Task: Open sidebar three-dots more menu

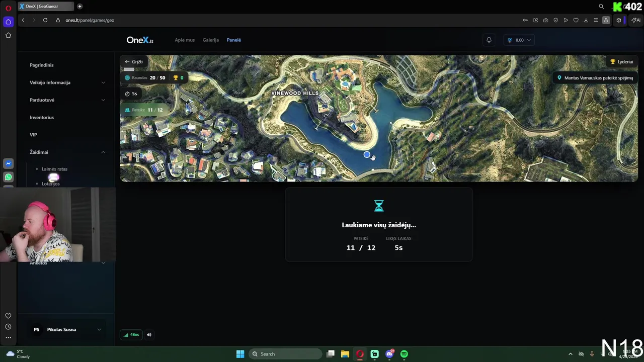Action: 8,337
